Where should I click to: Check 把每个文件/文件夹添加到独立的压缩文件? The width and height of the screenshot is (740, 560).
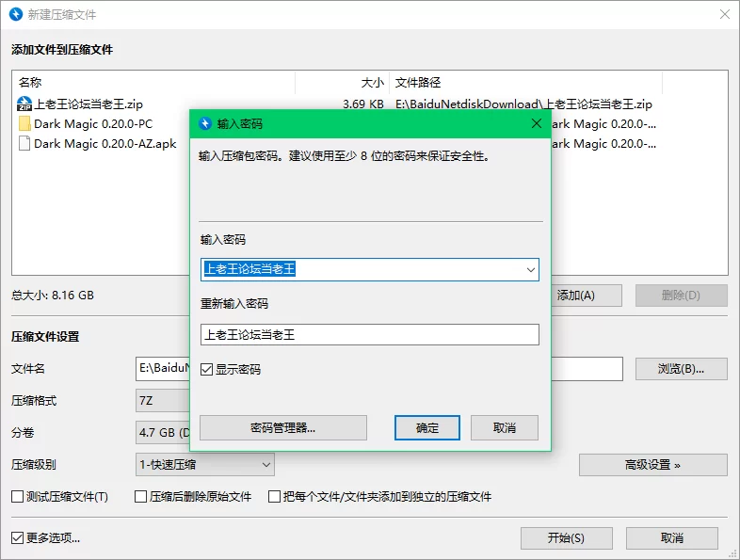274,496
